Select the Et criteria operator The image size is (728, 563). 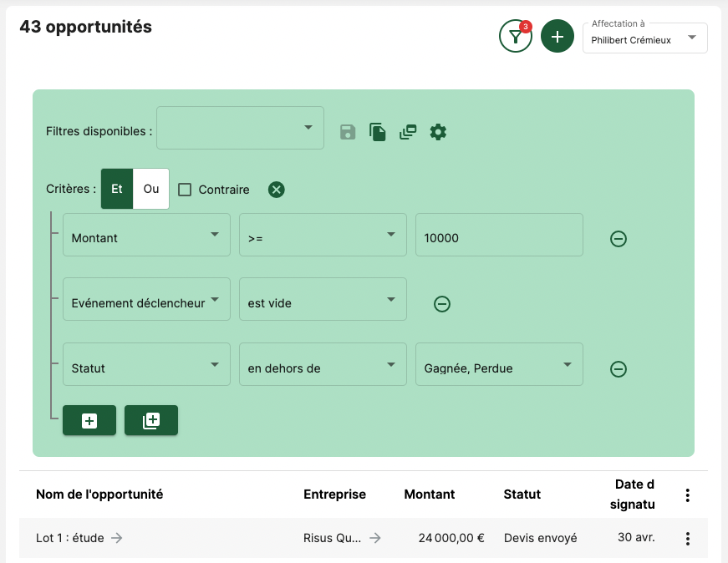[x=117, y=189]
